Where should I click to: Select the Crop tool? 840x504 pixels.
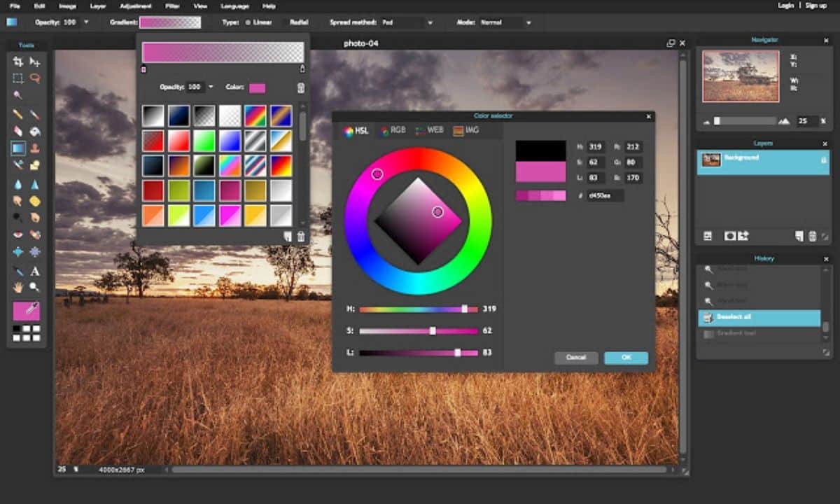pos(18,62)
